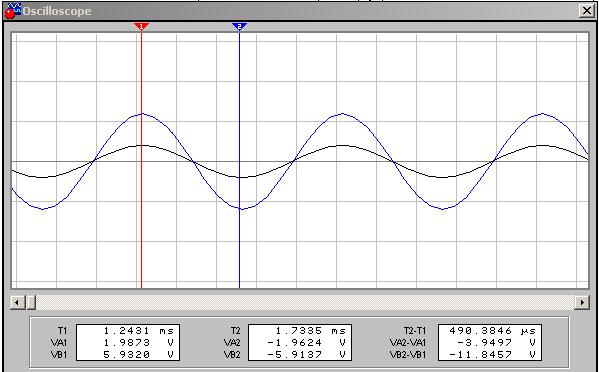This screenshot has width=599, height=372.
Task: Click the VB2-VB1 value -11.8457 V
Action: [x=492, y=355]
